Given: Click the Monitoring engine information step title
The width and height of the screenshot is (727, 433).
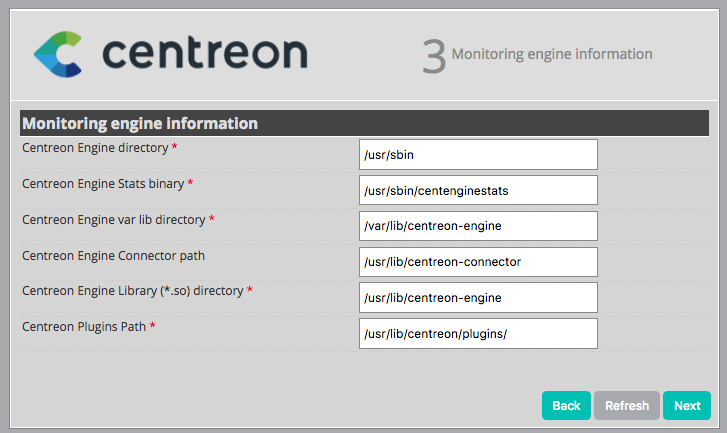Looking at the screenshot, I should tap(551, 54).
